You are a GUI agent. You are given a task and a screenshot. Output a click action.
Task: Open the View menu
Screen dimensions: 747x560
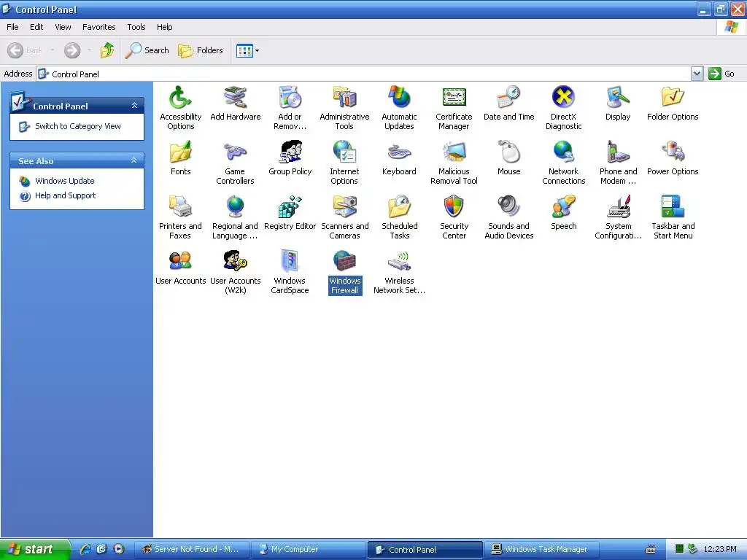pos(63,27)
